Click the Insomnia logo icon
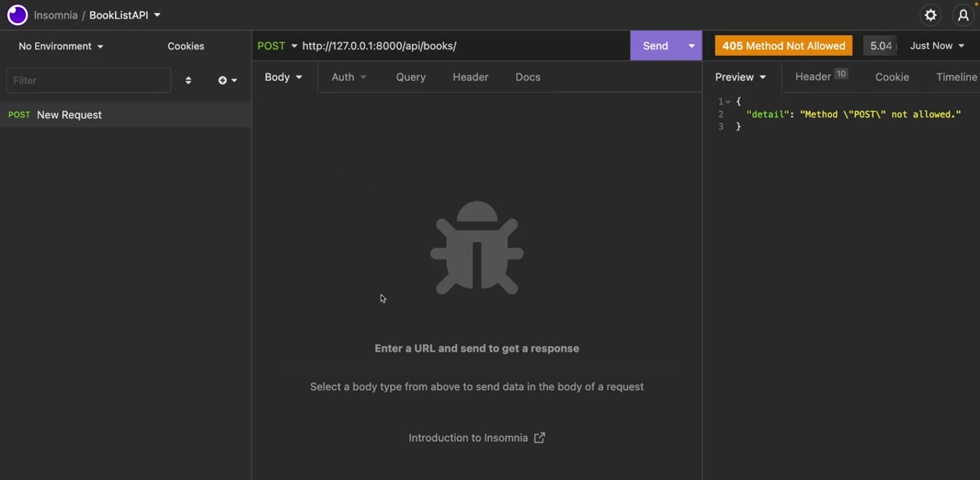 pyautogui.click(x=17, y=15)
